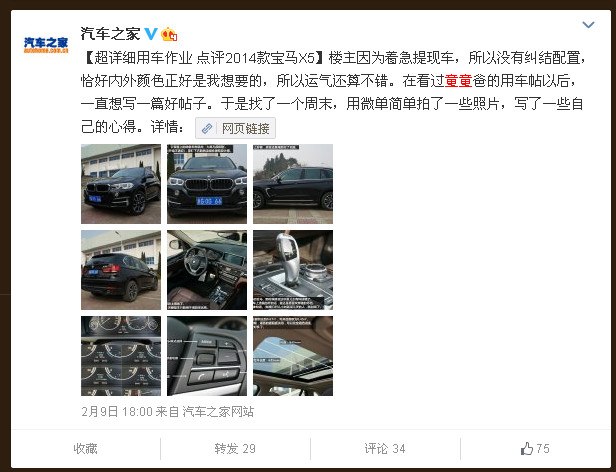616x472 pixels.
Task: Click the 汽车之家网站 source link
Action: [x=218, y=412]
